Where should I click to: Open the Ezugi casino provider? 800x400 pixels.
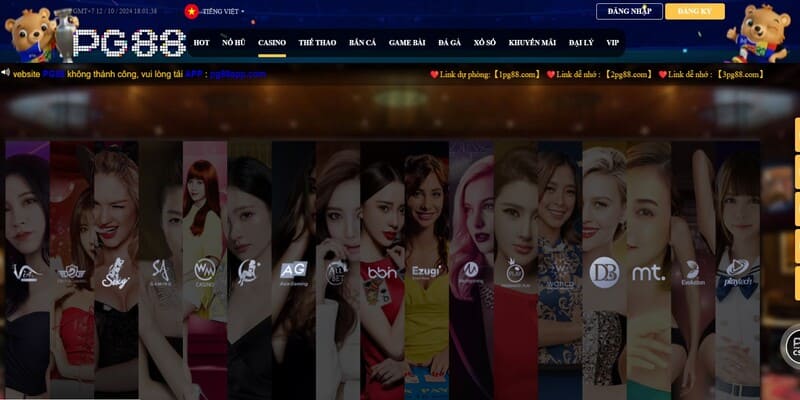click(425, 271)
